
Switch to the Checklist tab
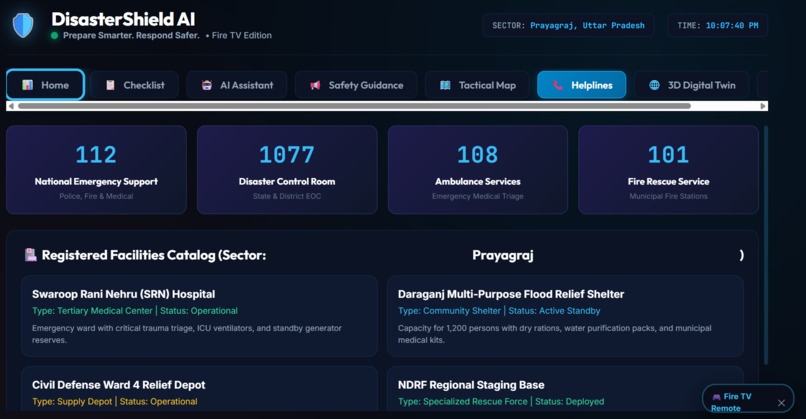135,85
